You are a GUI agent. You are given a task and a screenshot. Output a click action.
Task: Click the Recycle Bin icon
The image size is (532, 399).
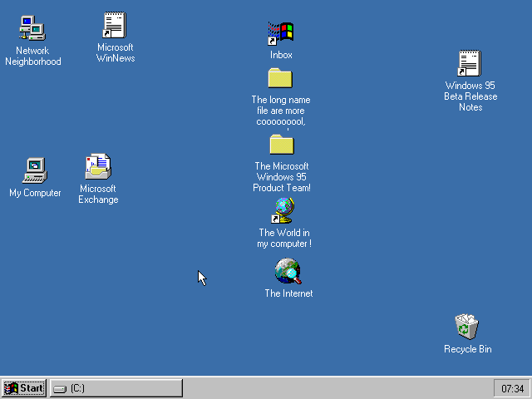coord(466,327)
